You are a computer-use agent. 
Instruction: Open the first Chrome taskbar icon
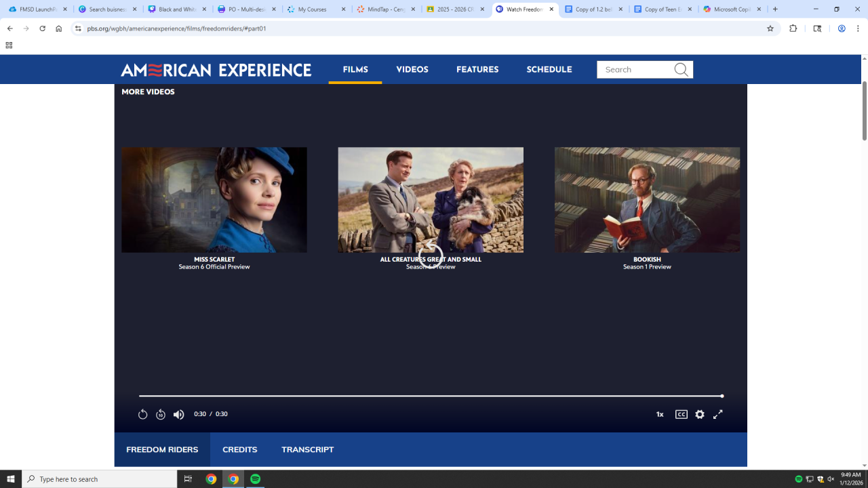pyautogui.click(x=211, y=479)
